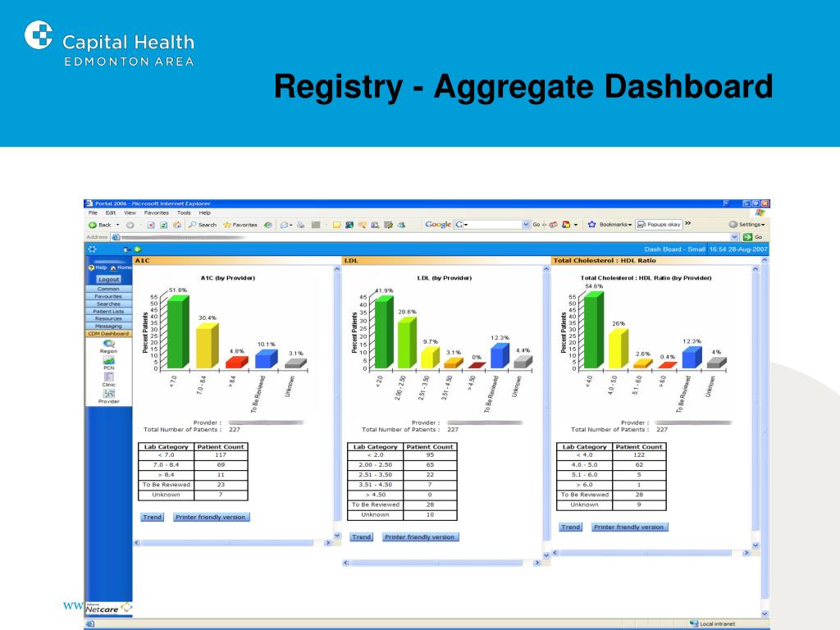Click the Logout button
840x630 pixels.
[x=109, y=279]
